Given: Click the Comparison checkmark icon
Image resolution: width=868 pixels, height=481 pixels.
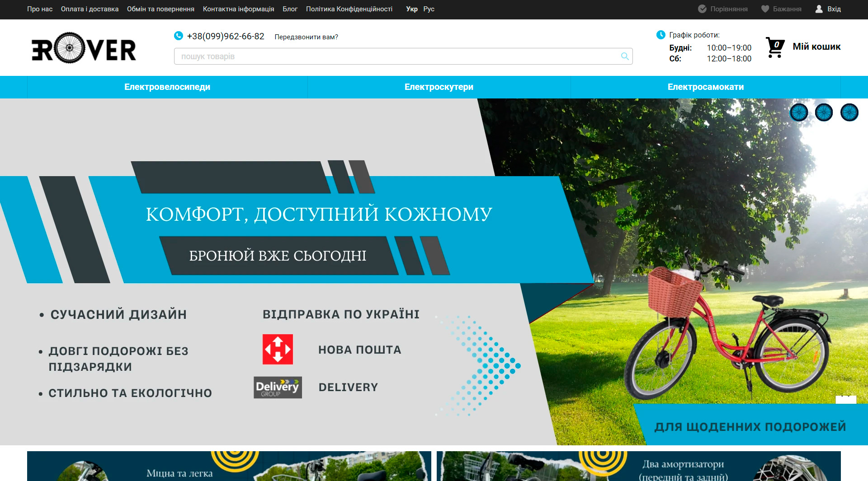Looking at the screenshot, I should point(702,9).
